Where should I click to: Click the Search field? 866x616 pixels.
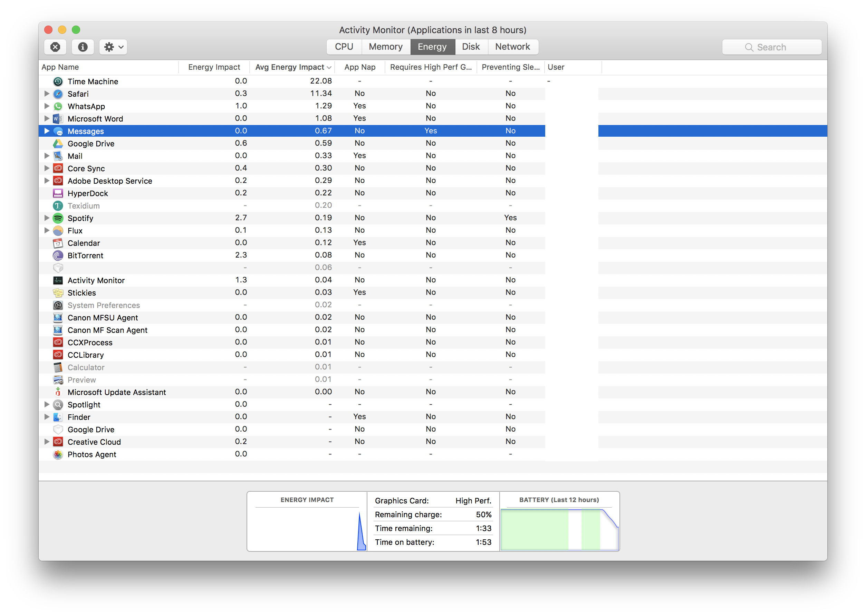pyautogui.click(x=771, y=47)
